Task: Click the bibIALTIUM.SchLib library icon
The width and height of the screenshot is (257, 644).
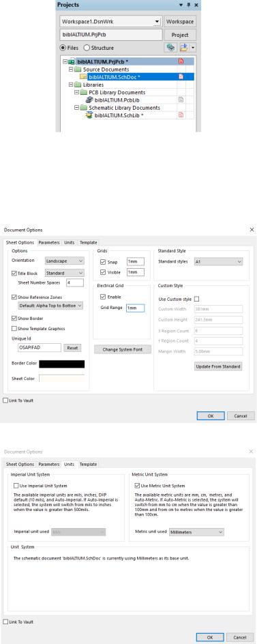Action: (89, 115)
